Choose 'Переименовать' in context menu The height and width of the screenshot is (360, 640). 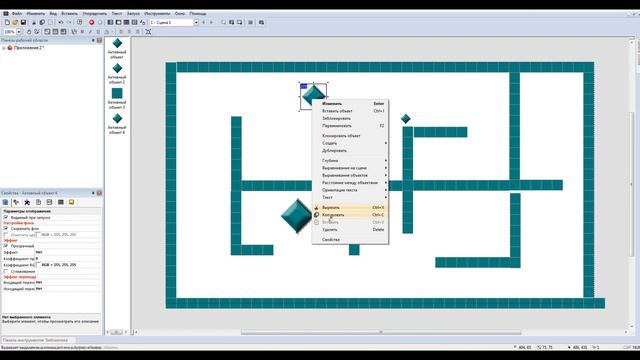(x=350, y=126)
